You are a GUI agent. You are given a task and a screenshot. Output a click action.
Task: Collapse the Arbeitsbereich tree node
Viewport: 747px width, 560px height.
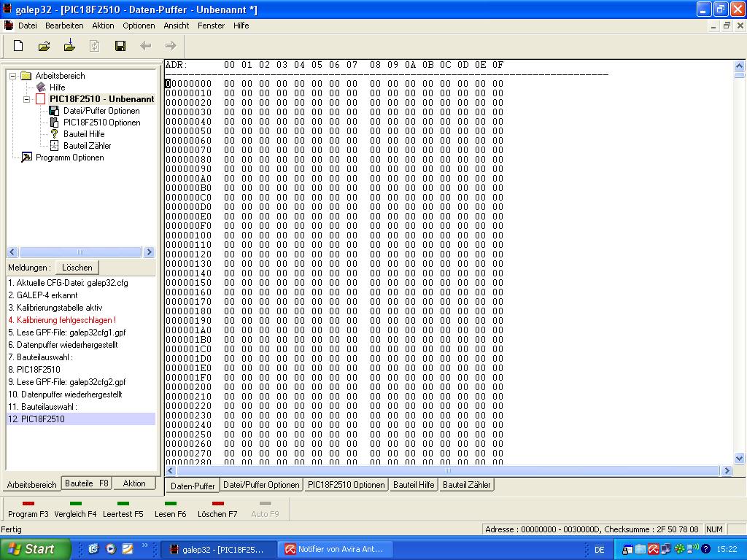pyautogui.click(x=13, y=76)
